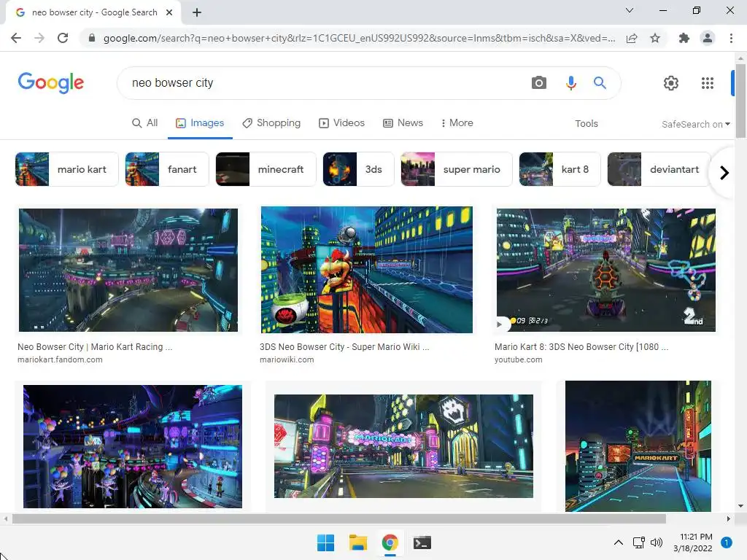Switch to the Videos tab

(341, 122)
